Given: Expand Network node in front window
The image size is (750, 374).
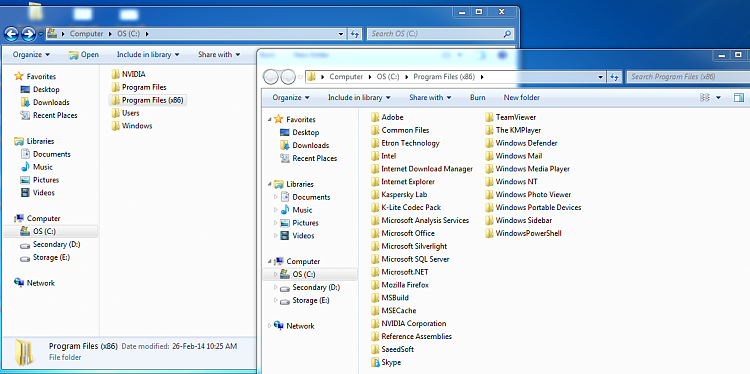Looking at the screenshot, I should coord(270,326).
